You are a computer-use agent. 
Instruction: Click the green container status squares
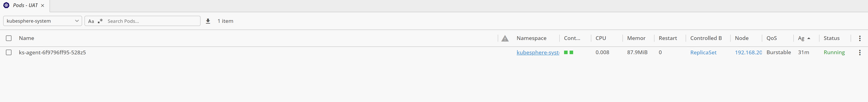click(x=568, y=53)
